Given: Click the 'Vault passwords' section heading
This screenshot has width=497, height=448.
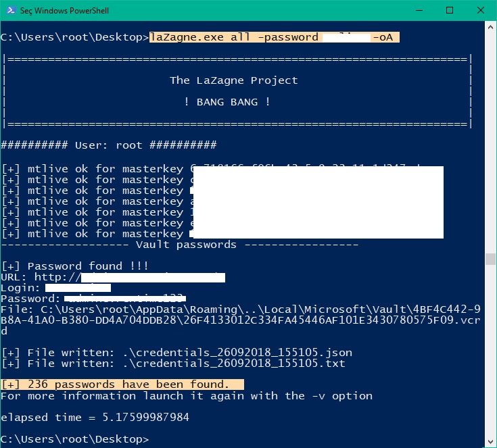Looking at the screenshot, I should [186, 245].
